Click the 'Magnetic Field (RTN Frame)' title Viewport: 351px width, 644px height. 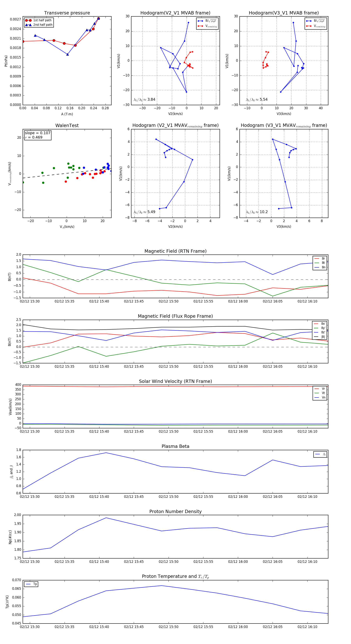coord(175,251)
